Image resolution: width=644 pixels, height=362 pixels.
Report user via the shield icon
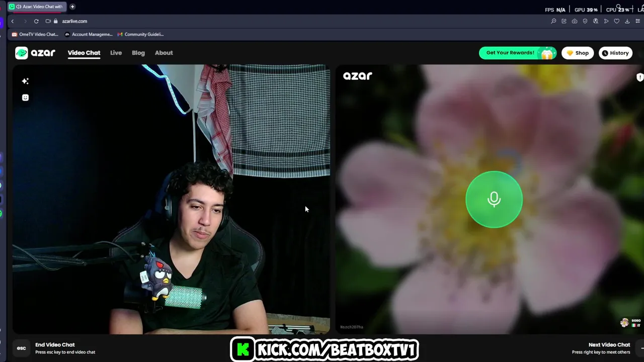click(x=639, y=77)
